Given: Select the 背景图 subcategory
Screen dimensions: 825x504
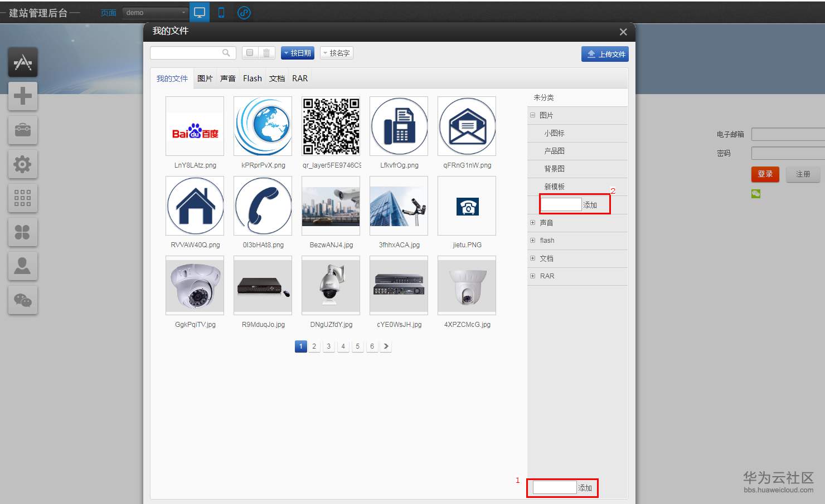Looking at the screenshot, I should [577, 169].
